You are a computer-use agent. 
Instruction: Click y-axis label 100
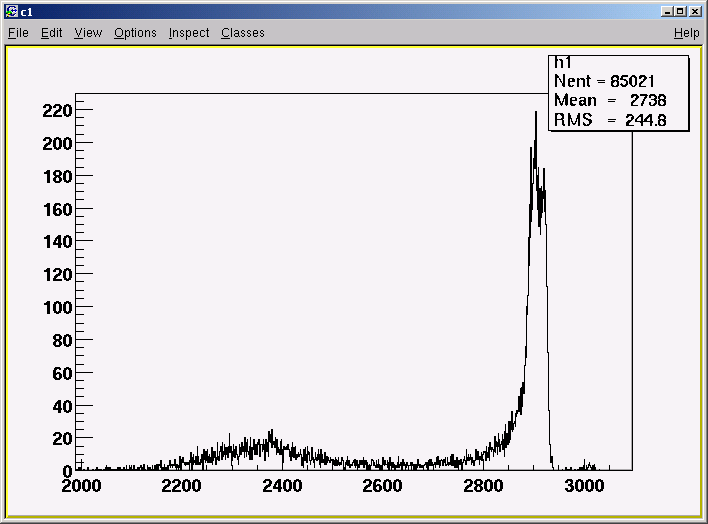point(57,308)
